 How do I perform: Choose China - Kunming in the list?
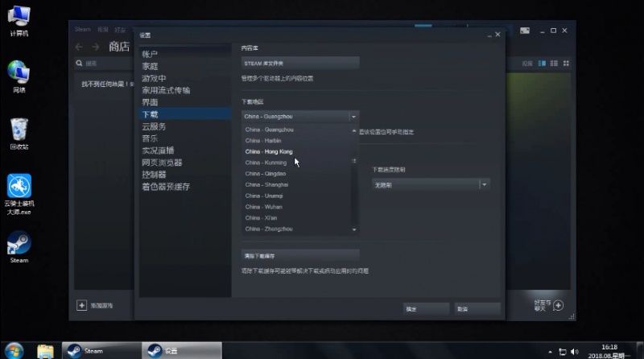pos(296,163)
